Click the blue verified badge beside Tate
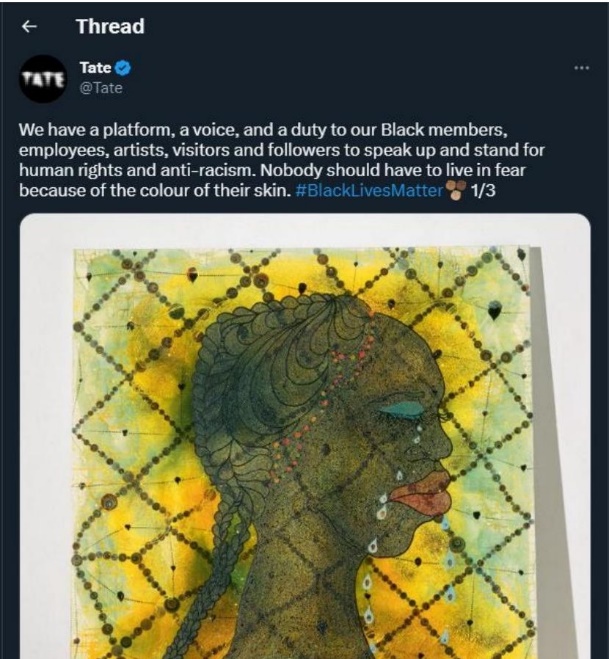This screenshot has height=659, width=609. point(123,68)
